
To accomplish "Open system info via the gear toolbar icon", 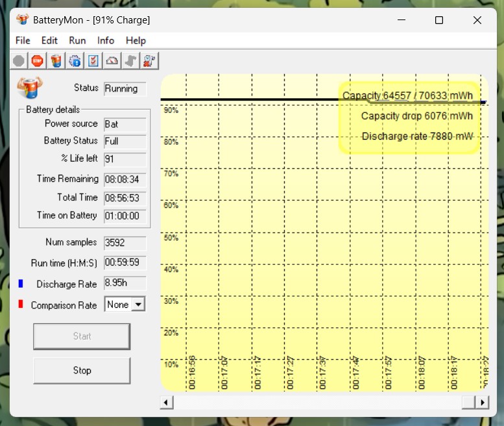I will coord(75,60).
